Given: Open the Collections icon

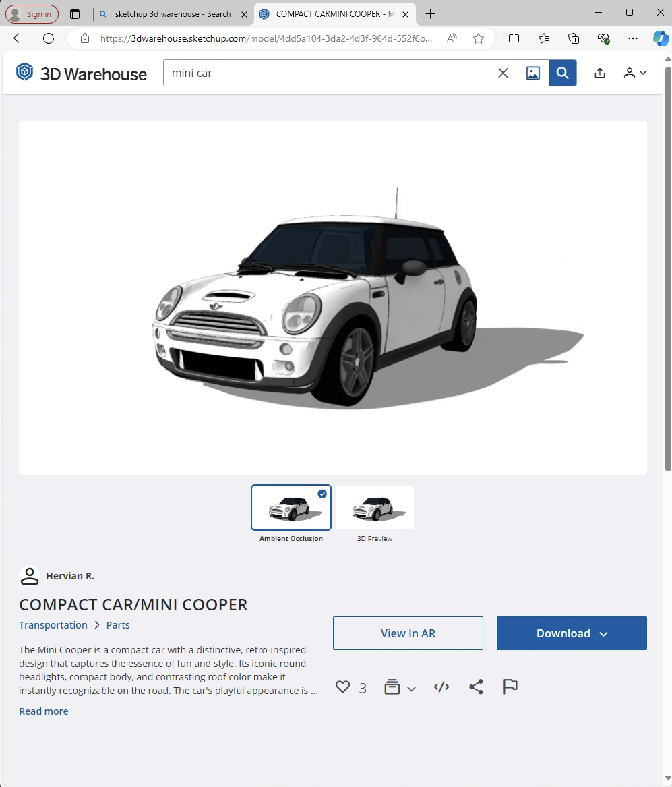Looking at the screenshot, I should pos(573,38).
